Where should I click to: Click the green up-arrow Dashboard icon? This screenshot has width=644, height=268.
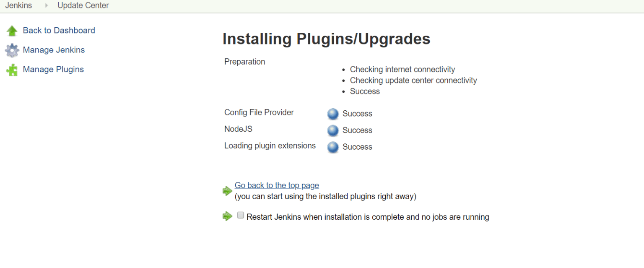12,31
